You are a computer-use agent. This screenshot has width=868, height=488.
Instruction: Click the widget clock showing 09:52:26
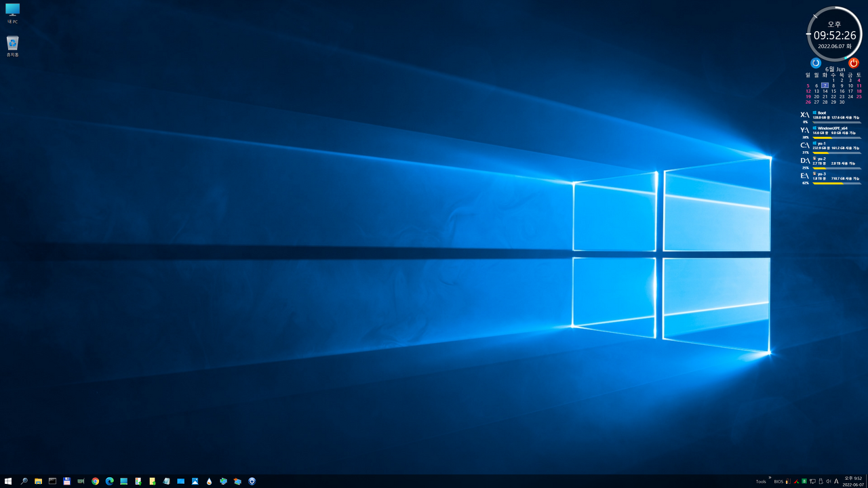click(835, 35)
